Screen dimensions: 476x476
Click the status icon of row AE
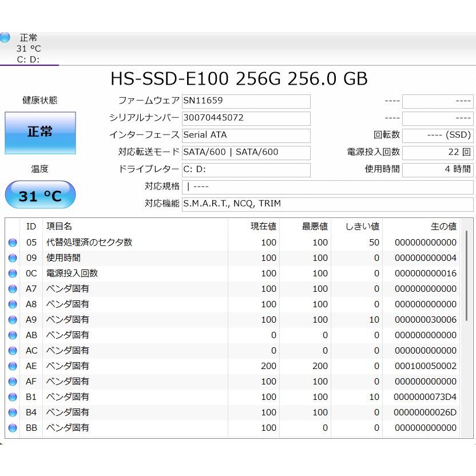click(x=13, y=366)
